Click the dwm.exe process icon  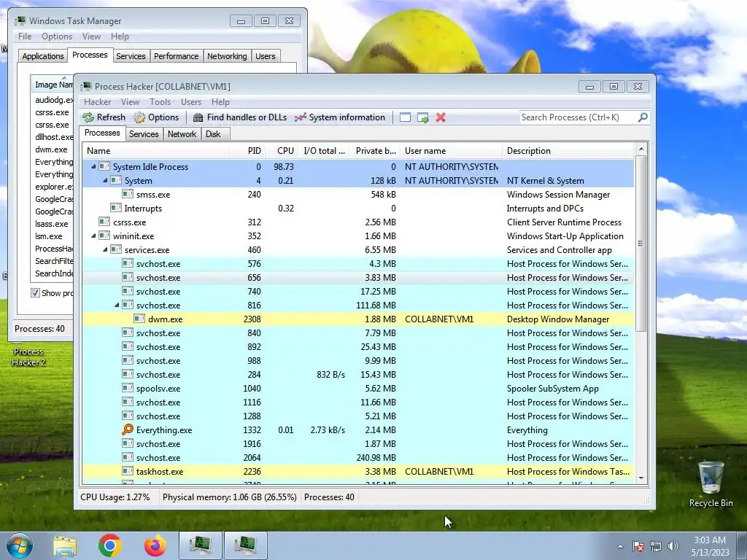(x=139, y=319)
